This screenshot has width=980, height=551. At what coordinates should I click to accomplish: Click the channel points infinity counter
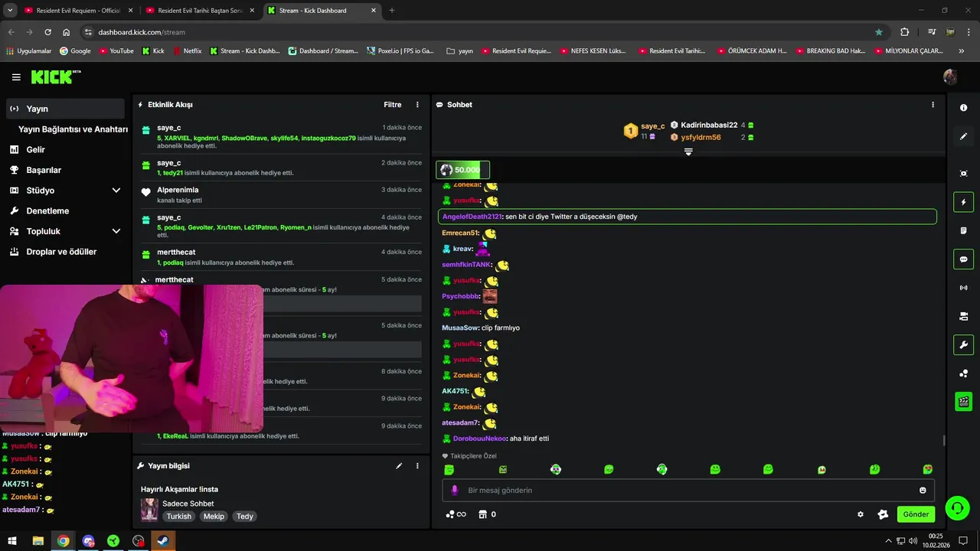click(456, 514)
